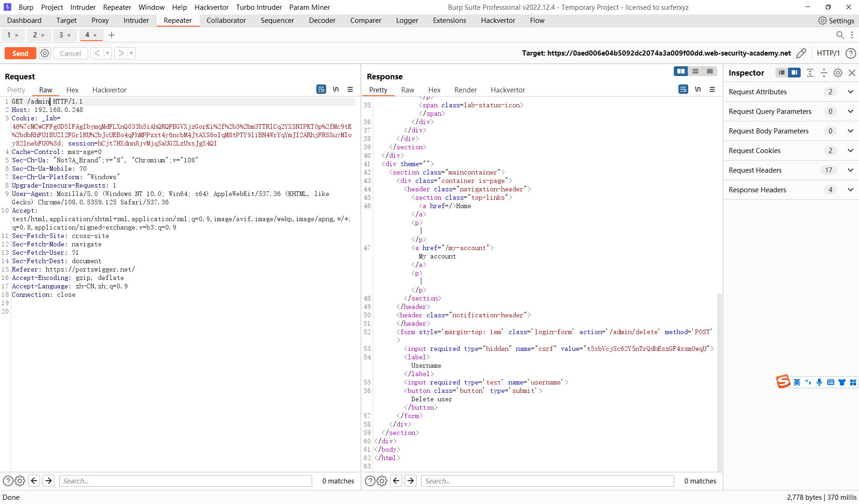
Task: Open the Repeater settings gear next to Send
Action: (x=44, y=53)
